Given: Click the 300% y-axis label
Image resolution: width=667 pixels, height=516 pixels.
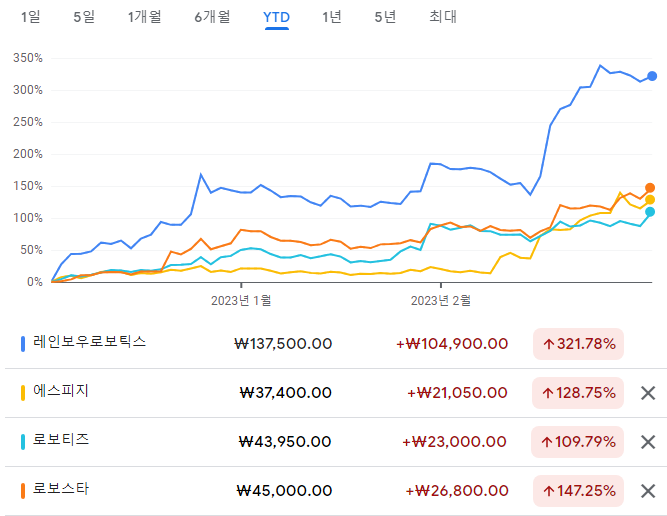Looking at the screenshot, I should tap(28, 90).
